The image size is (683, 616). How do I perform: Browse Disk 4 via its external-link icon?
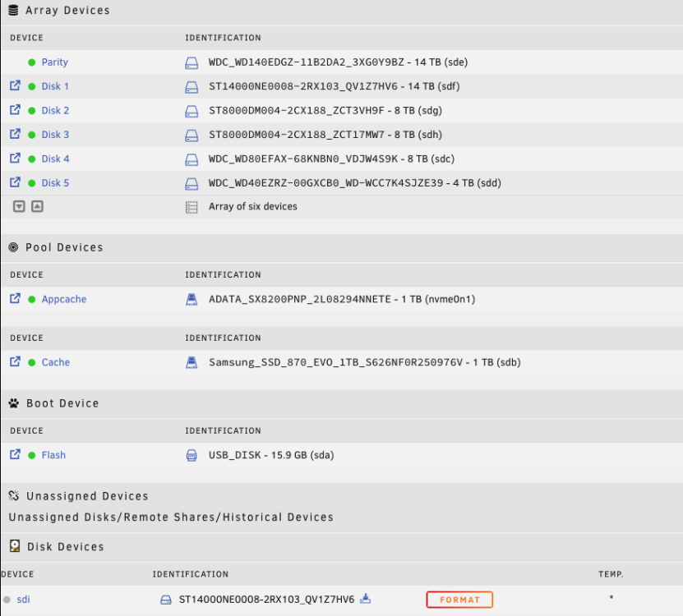(x=16, y=158)
